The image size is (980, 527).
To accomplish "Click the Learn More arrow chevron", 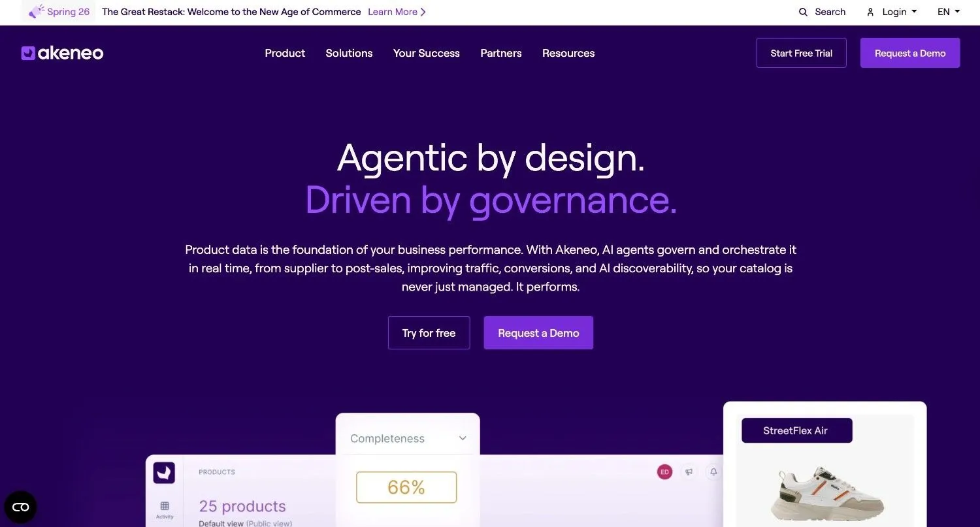I will (423, 12).
